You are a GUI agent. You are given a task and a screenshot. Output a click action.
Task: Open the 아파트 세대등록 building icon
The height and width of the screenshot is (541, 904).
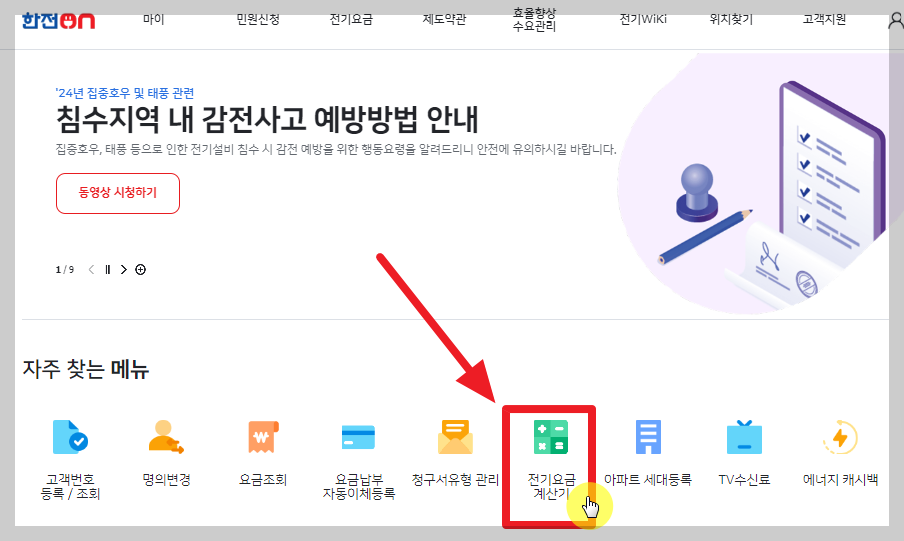click(x=648, y=437)
